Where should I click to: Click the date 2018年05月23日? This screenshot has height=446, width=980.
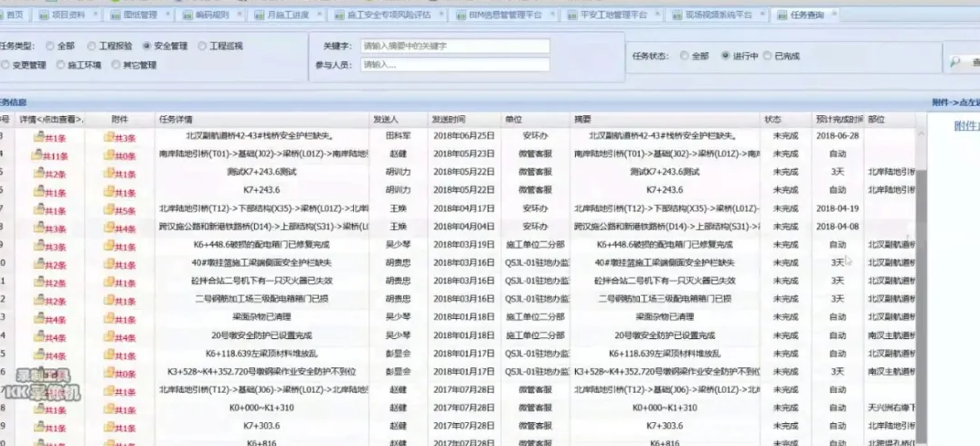point(463,154)
